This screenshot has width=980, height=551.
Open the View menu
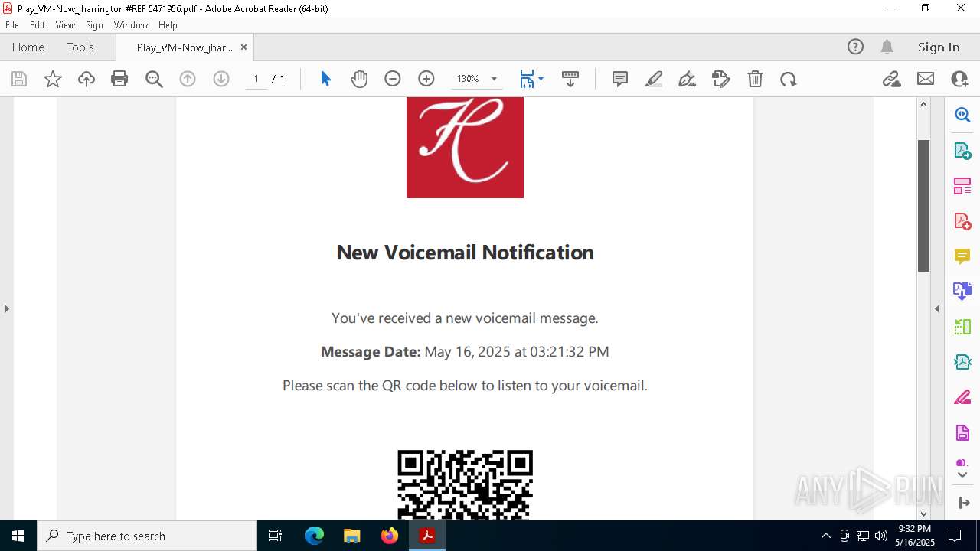pos(66,25)
